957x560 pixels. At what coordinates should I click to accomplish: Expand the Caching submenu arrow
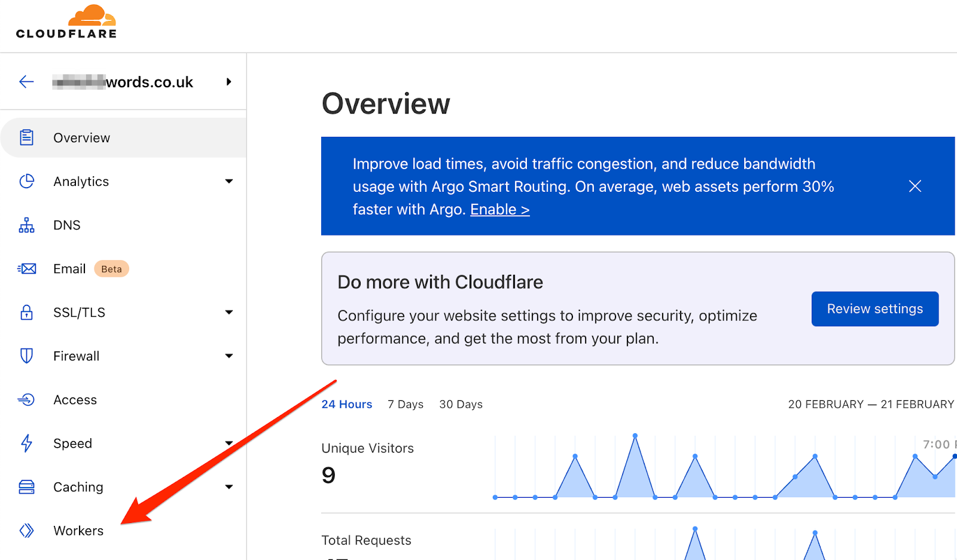[228, 486]
